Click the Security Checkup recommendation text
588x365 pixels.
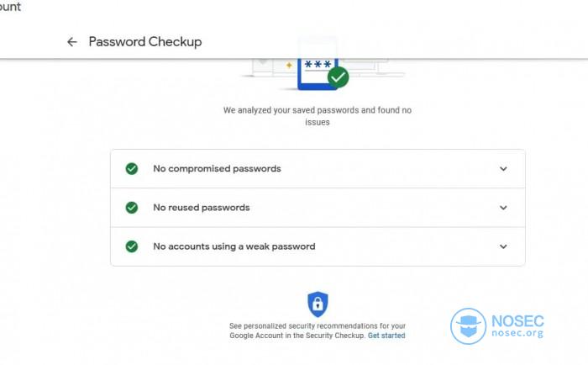coord(298,331)
